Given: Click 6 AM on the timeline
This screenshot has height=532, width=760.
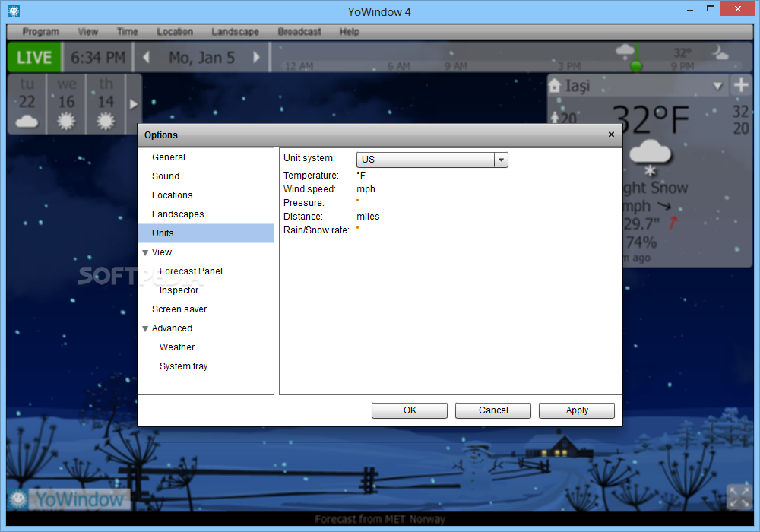Looking at the screenshot, I should [399, 66].
